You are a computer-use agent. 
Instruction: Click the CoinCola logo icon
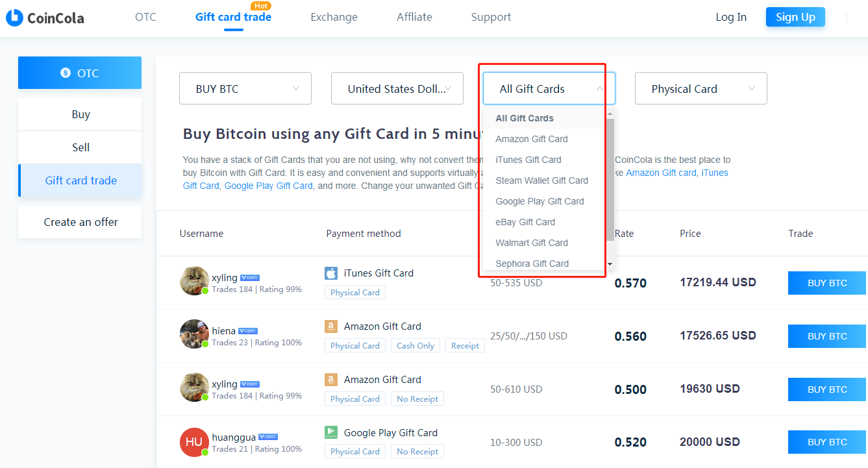(x=14, y=18)
